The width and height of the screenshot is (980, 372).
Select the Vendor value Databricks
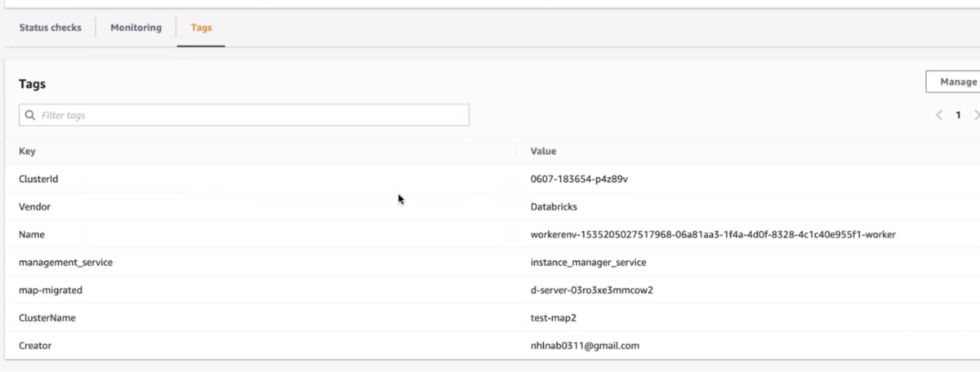(554, 207)
